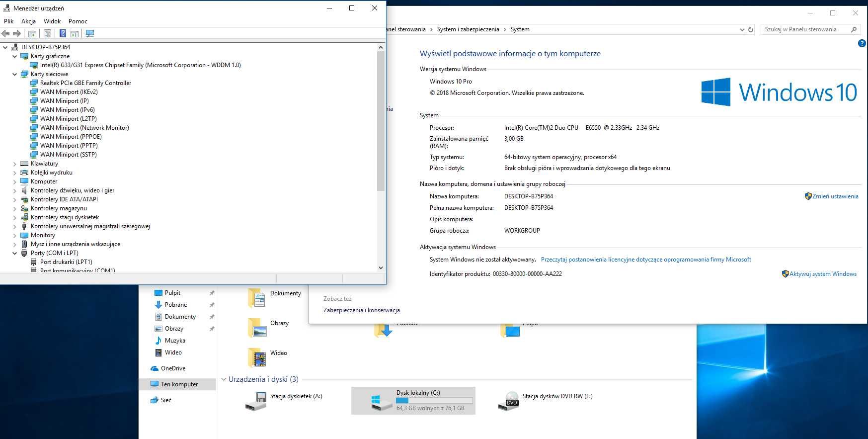Click the pin icon next to Obrazy
Viewport: 868px width, 439px height.
pos(212,329)
